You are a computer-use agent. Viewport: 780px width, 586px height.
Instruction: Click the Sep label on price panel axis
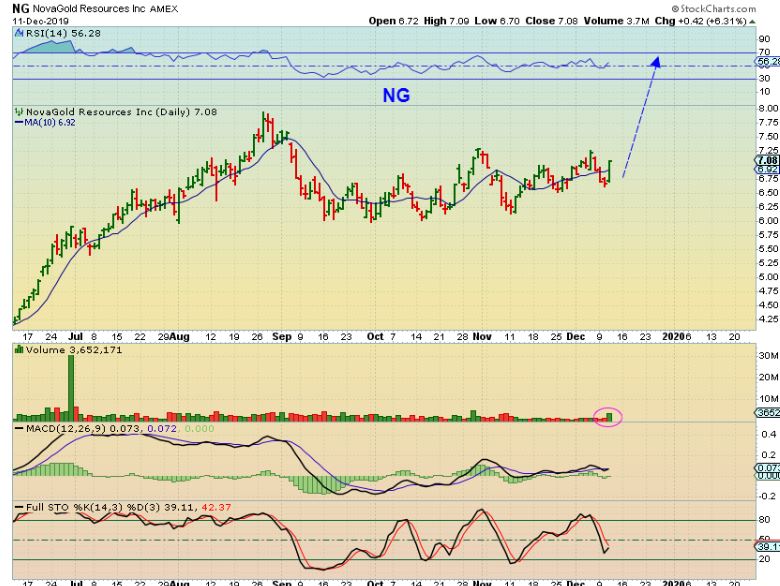282,337
